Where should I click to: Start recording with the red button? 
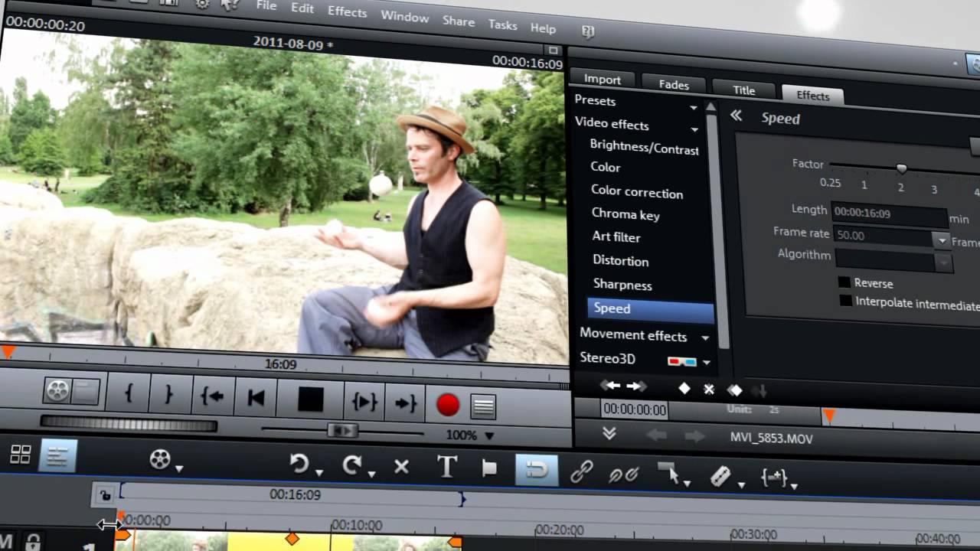[x=448, y=405]
